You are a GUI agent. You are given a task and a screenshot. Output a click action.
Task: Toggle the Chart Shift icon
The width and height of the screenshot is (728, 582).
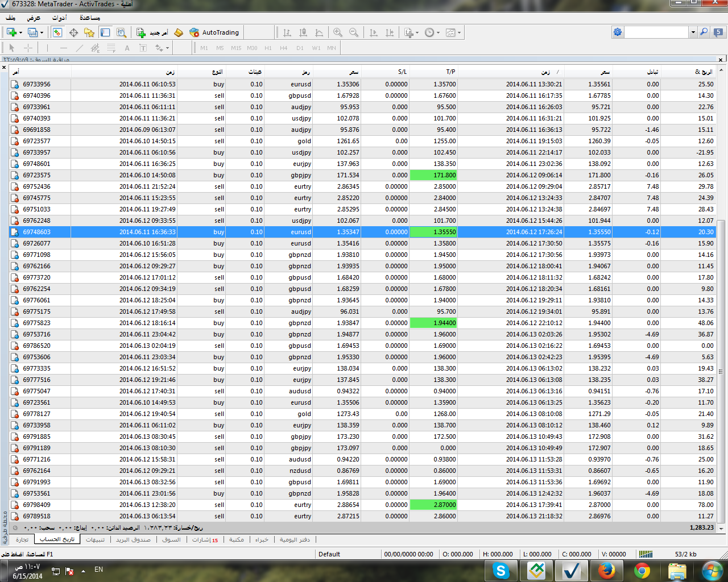click(x=390, y=32)
